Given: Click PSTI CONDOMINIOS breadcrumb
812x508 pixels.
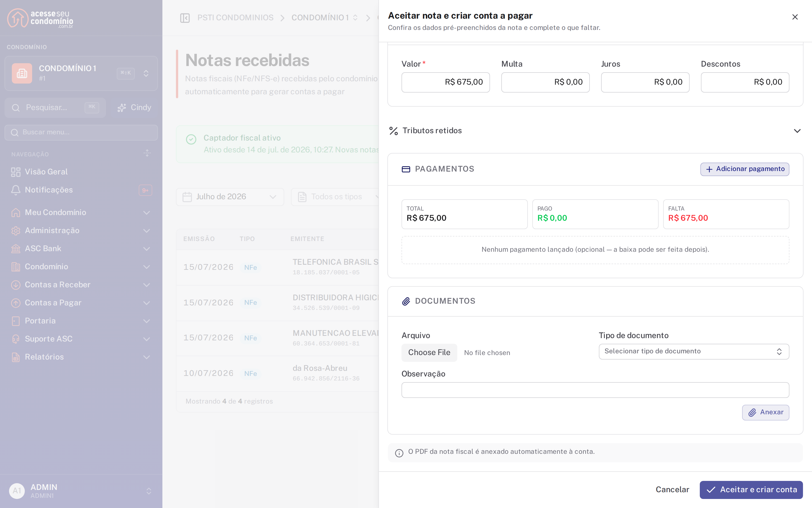Looking at the screenshot, I should [235, 18].
